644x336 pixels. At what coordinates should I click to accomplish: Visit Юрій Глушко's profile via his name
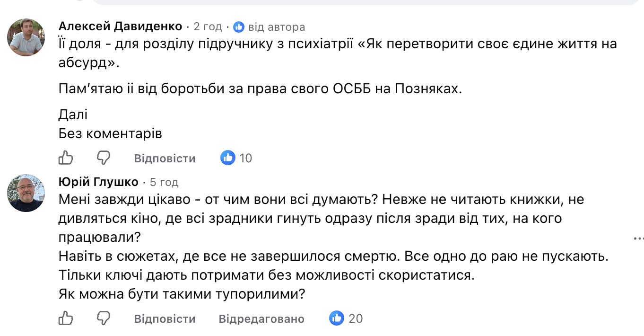pos(98,182)
